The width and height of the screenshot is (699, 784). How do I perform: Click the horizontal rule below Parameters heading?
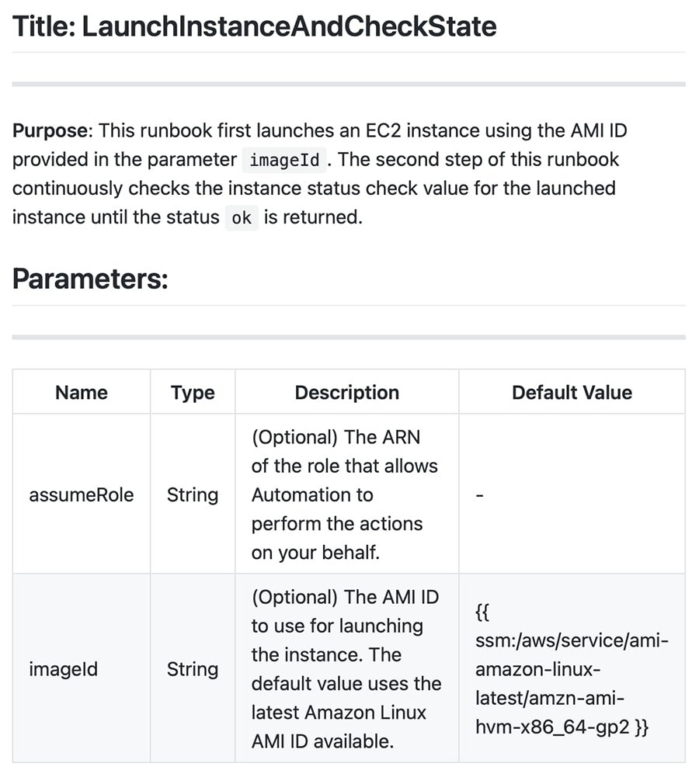[x=349, y=337]
